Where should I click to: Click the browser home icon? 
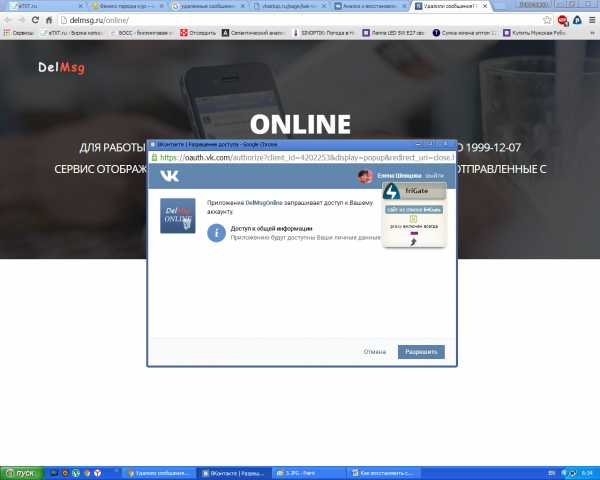point(49,20)
